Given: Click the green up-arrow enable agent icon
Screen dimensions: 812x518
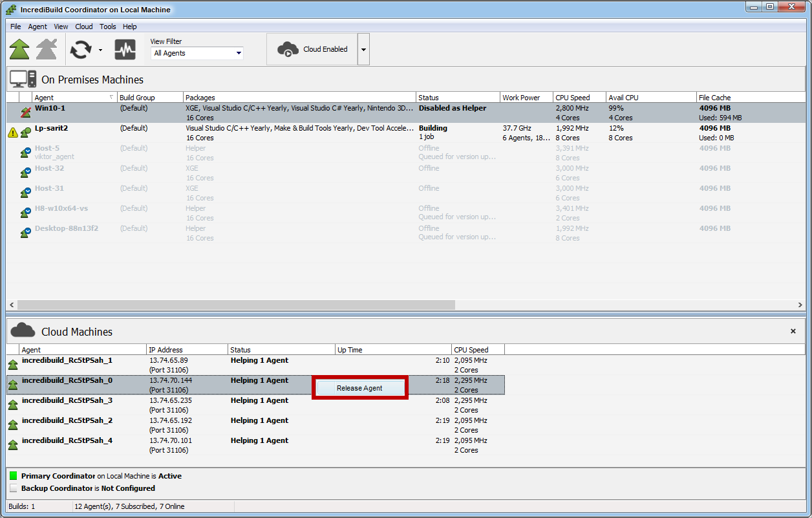Looking at the screenshot, I should click(x=19, y=49).
